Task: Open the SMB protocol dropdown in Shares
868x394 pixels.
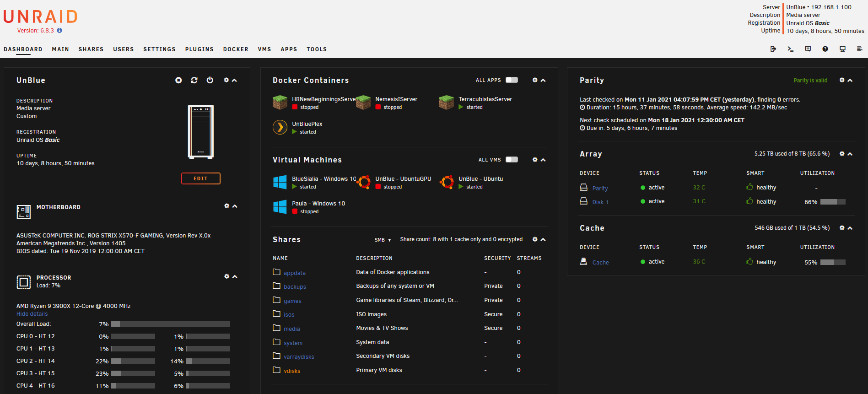Action: pyautogui.click(x=383, y=240)
